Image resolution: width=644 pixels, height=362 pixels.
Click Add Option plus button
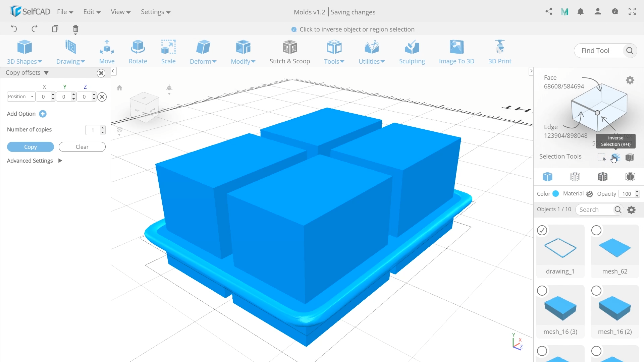coord(43,114)
